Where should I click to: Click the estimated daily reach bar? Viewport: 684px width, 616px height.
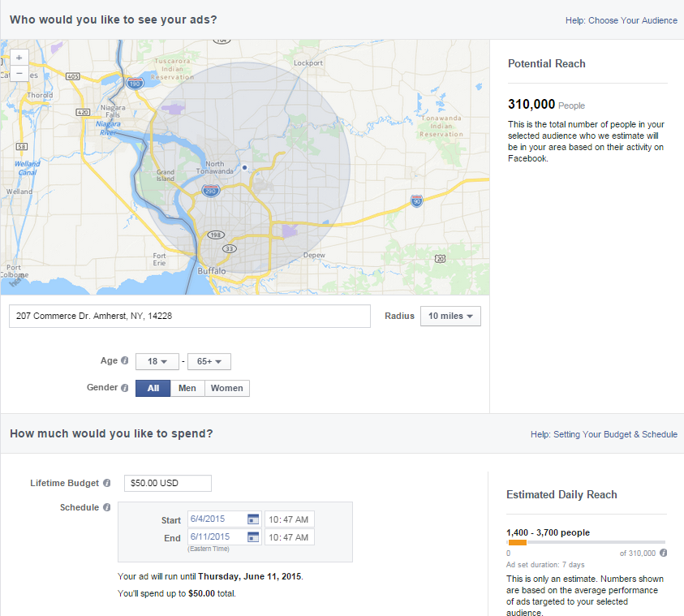point(585,542)
